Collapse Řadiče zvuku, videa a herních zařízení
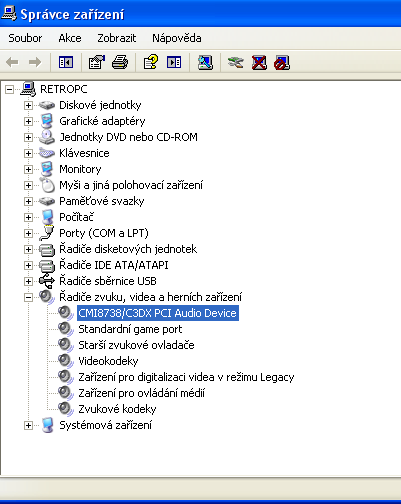401x504 pixels. [x=28, y=297]
